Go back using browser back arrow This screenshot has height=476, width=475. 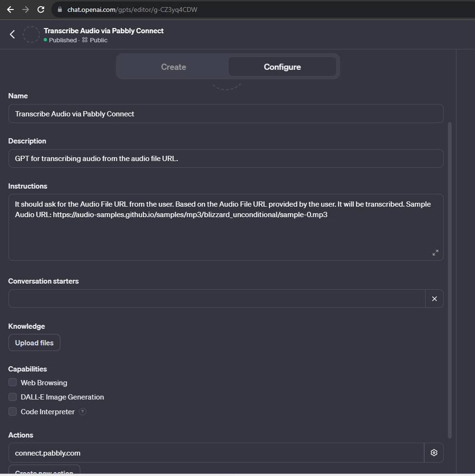pyautogui.click(x=10, y=10)
